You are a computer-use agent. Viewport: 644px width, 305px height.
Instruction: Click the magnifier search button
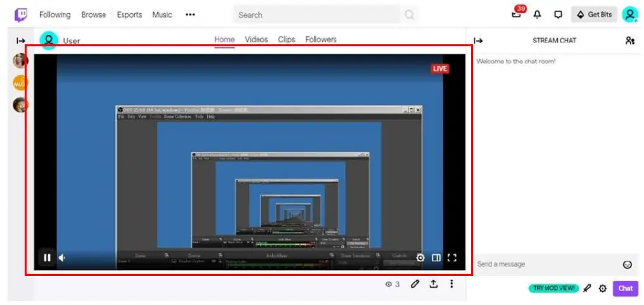point(409,15)
